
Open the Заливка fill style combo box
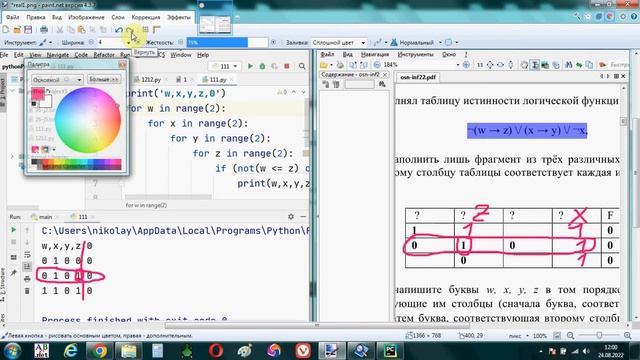coord(339,42)
